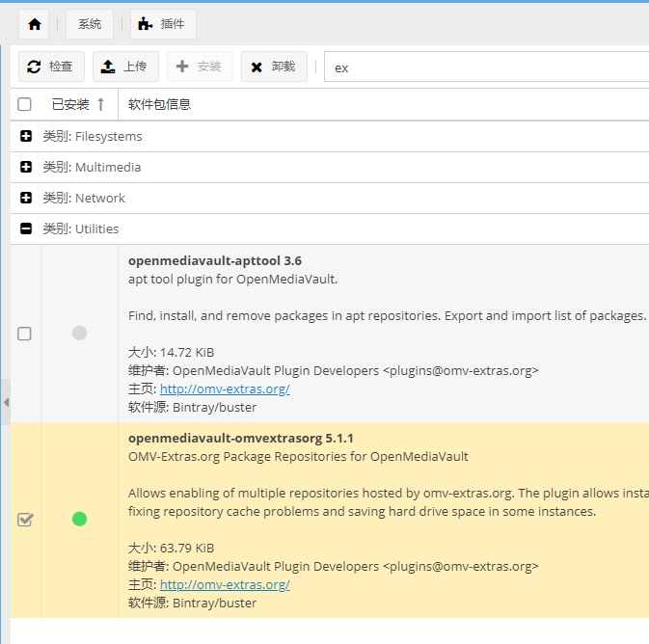649x644 pixels.
Task: Click grey status dot for apttool
Action: (x=79, y=333)
